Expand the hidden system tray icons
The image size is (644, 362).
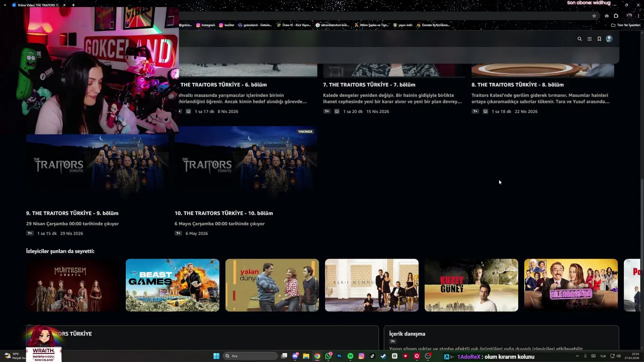pyautogui.click(x=578, y=356)
